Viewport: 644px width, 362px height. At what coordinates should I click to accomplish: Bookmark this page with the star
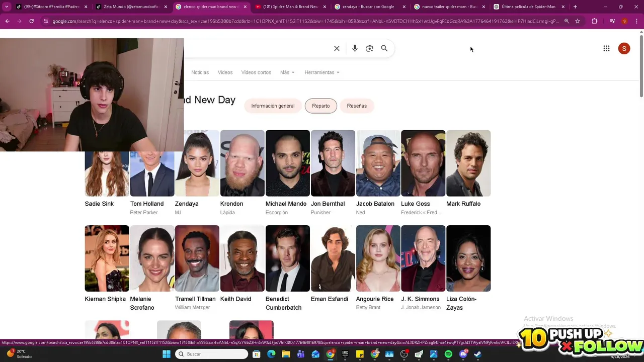578,21
